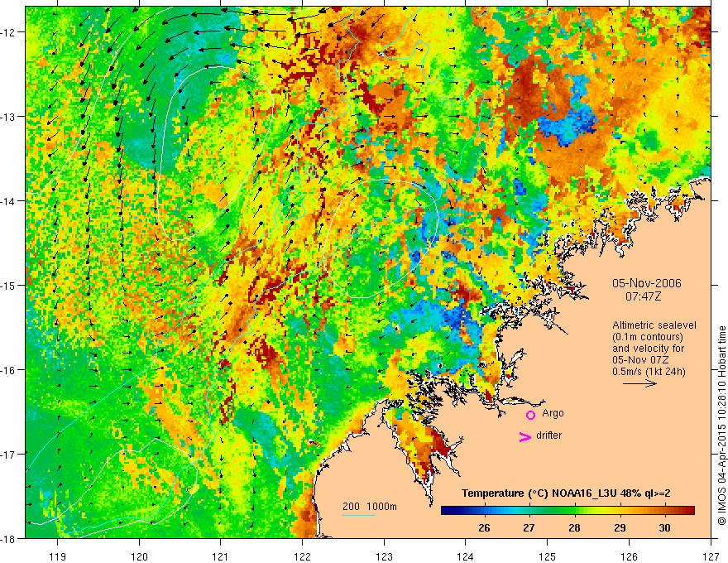Screen dimensions: 728x563
Task: Click latitude axis label -16
Action: [9, 370]
